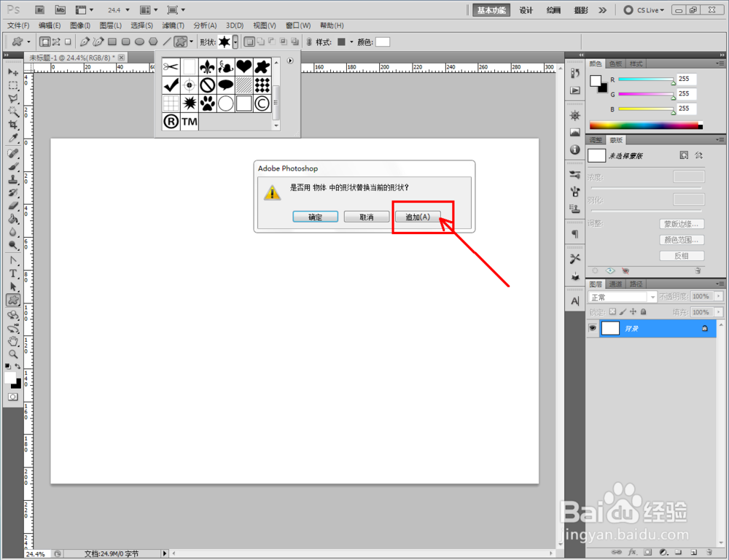
Task: Select the Horizontal Type tool
Action: [x=13, y=273]
